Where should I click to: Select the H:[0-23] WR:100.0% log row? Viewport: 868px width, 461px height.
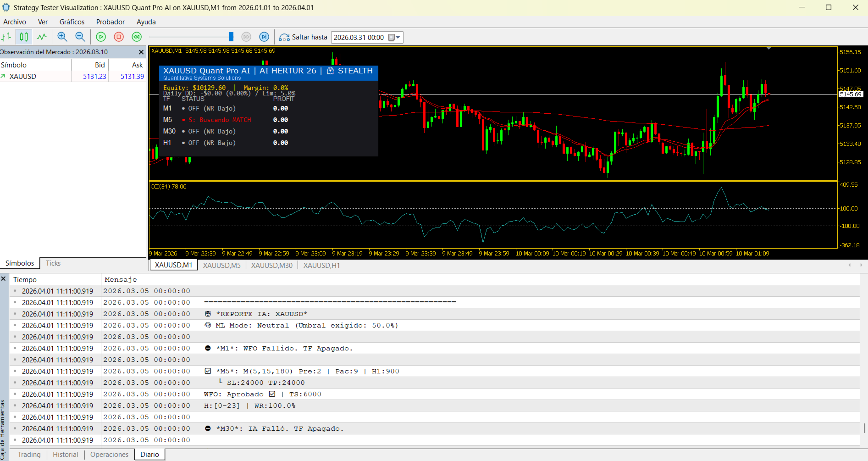coord(435,405)
